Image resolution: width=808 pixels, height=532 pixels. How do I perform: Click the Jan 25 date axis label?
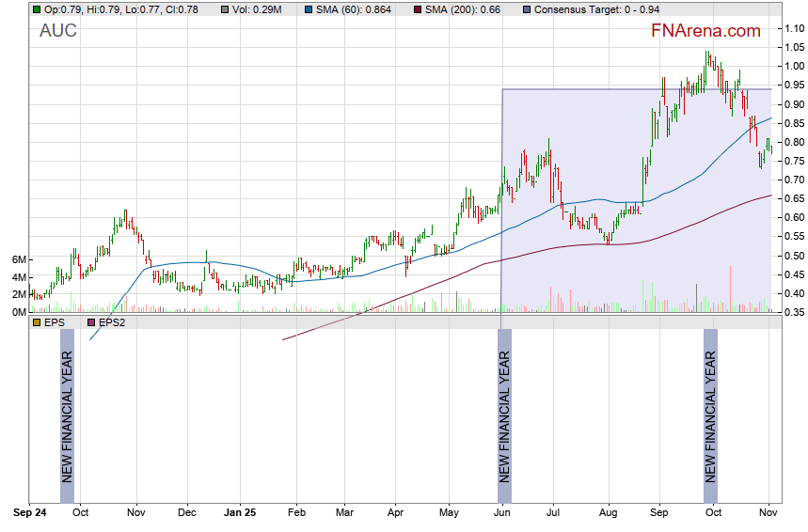241,513
